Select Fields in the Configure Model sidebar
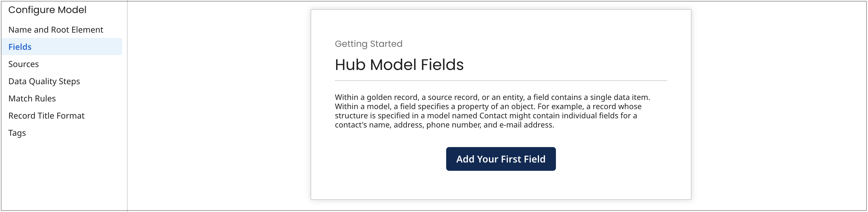868x212 pixels. (20, 47)
